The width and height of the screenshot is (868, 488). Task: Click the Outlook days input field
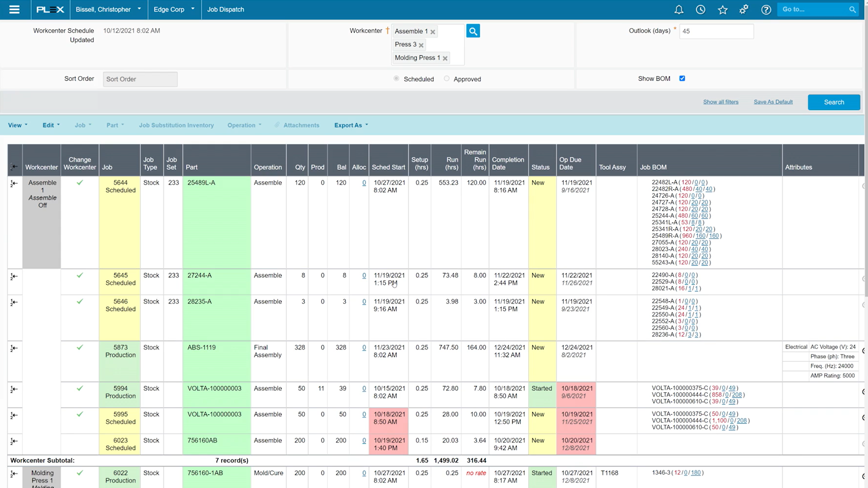(716, 32)
